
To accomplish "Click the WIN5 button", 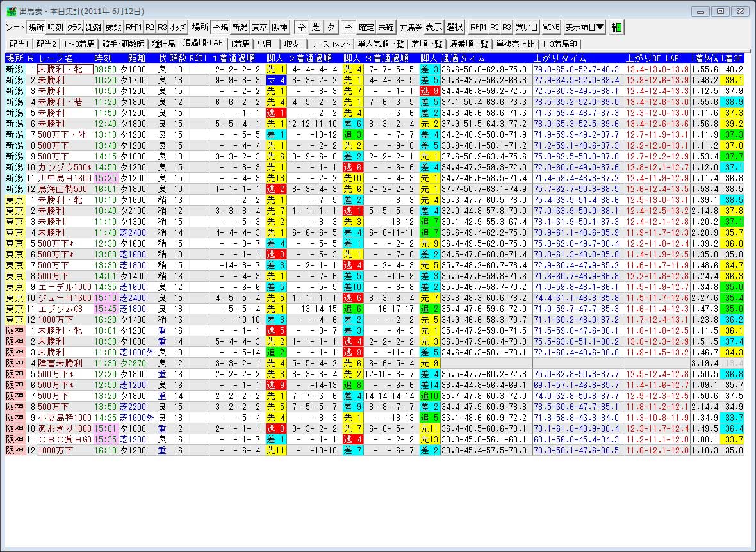I will click(551, 28).
